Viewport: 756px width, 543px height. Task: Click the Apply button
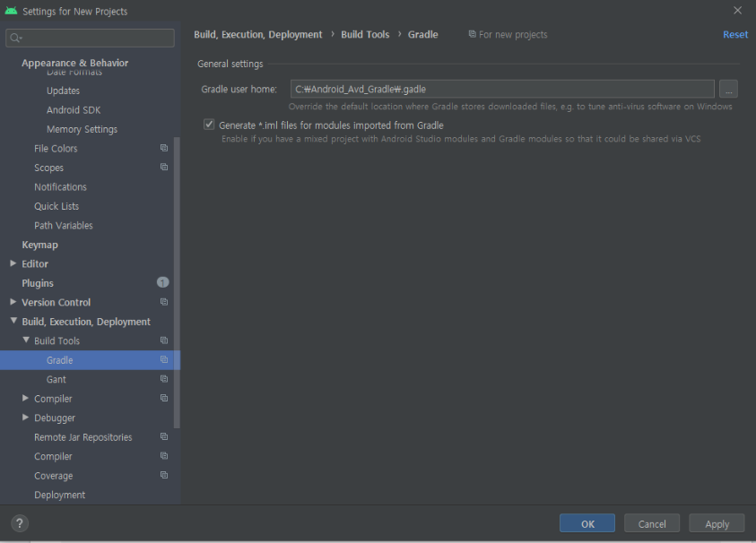(x=717, y=523)
